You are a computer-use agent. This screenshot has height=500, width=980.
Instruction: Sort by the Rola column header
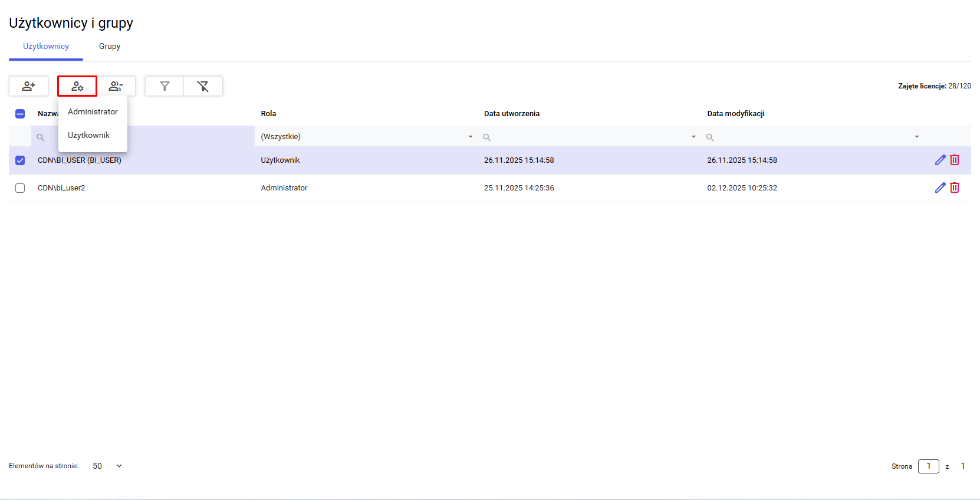pyautogui.click(x=268, y=114)
